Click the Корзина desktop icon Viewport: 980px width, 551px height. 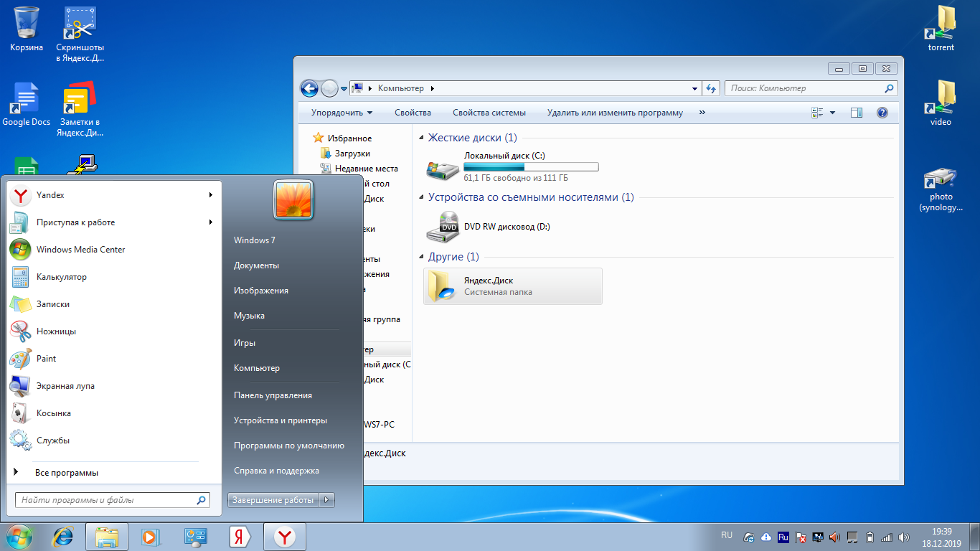27,29
